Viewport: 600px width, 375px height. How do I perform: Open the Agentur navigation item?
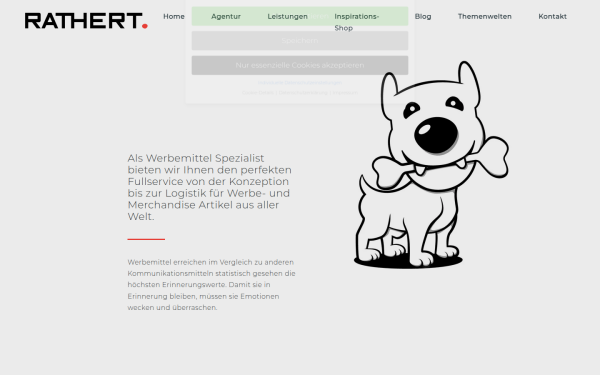[x=226, y=16]
